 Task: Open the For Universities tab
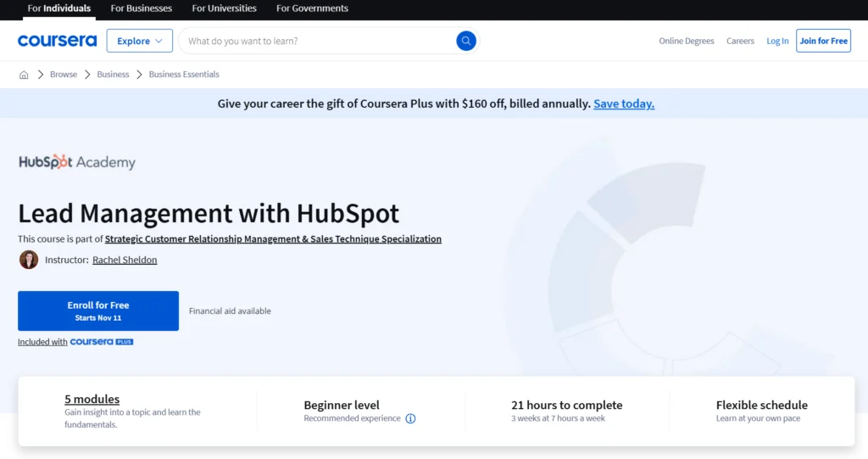[224, 8]
